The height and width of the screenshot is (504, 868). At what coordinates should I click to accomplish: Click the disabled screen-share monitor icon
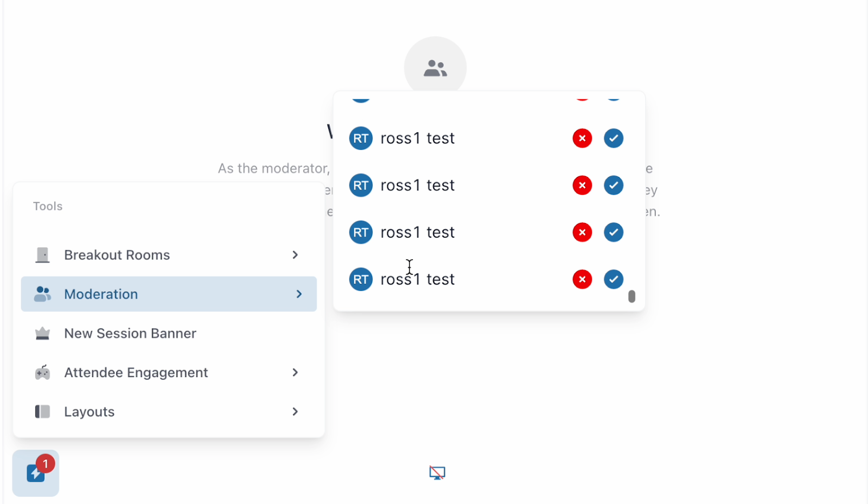[436, 473]
